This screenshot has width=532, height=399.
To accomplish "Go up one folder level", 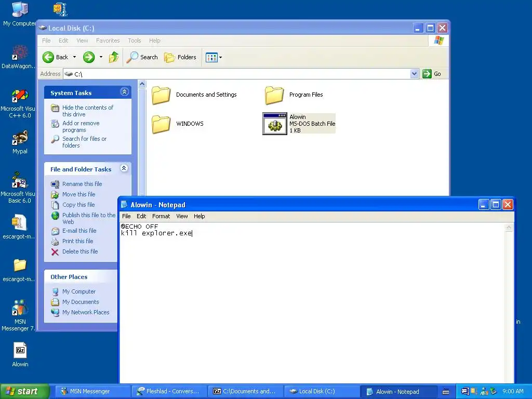I will tap(114, 57).
